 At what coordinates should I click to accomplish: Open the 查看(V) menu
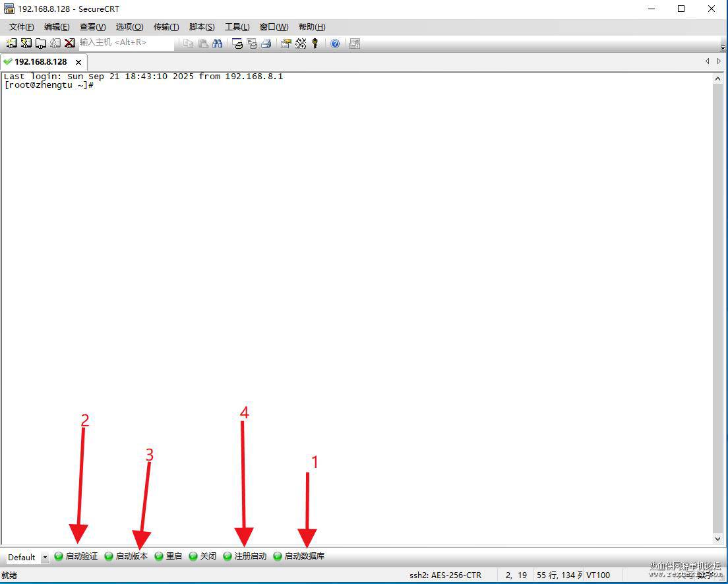click(92, 27)
